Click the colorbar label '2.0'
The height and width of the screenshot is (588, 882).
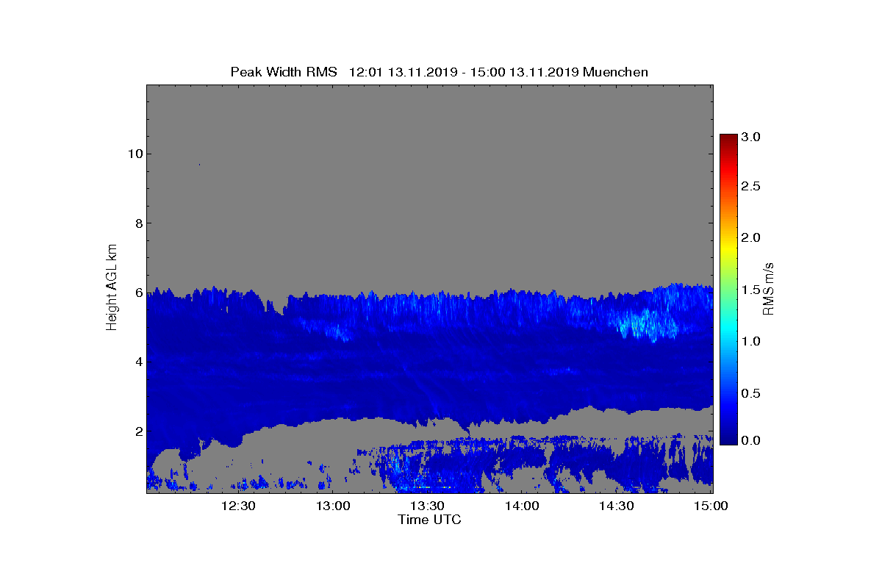[x=750, y=237]
